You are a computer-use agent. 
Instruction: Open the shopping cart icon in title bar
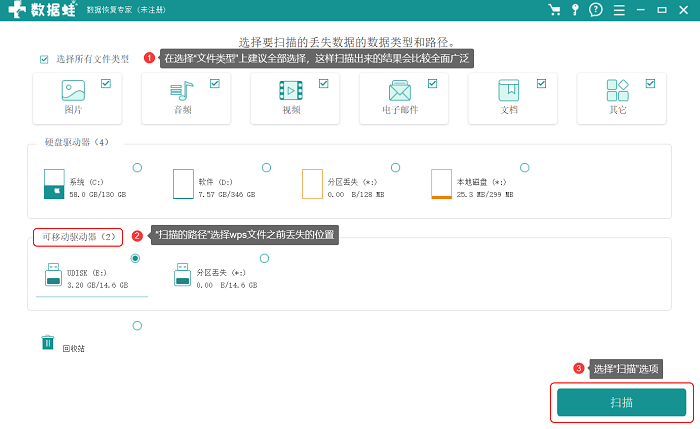click(x=554, y=10)
